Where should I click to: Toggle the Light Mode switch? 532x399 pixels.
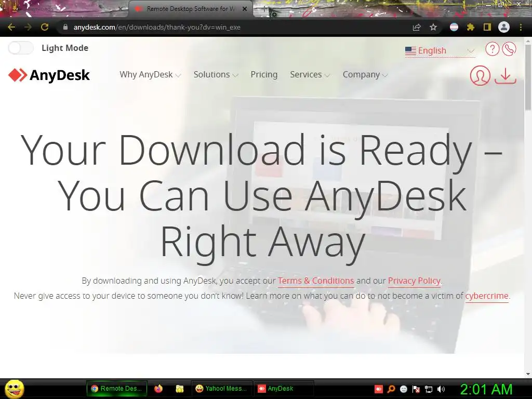point(21,48)
